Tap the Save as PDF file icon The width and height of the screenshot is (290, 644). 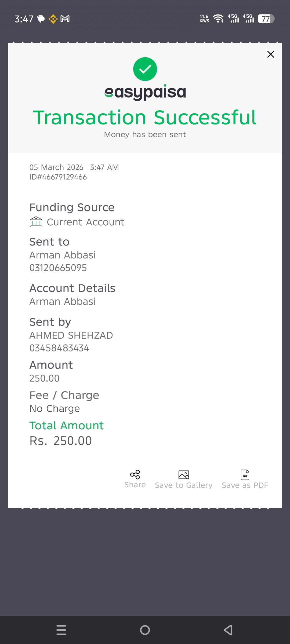click(245, 475)
